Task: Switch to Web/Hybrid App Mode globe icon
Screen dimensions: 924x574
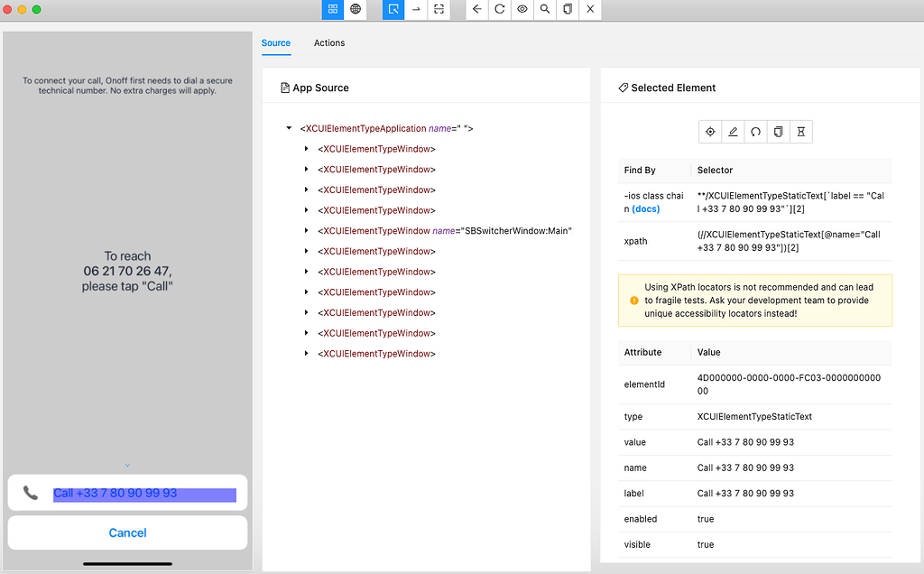Action: 356,9
